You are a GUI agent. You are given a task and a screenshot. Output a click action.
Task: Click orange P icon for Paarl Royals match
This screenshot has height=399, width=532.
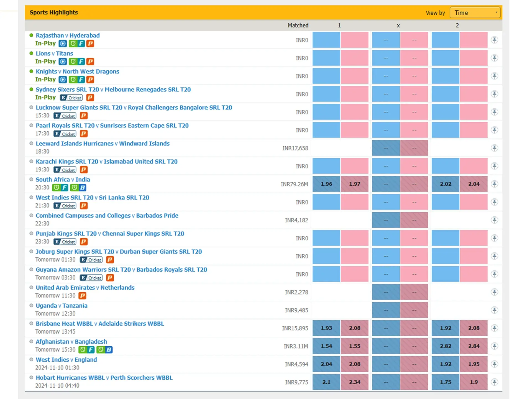(x=84, y=134)
